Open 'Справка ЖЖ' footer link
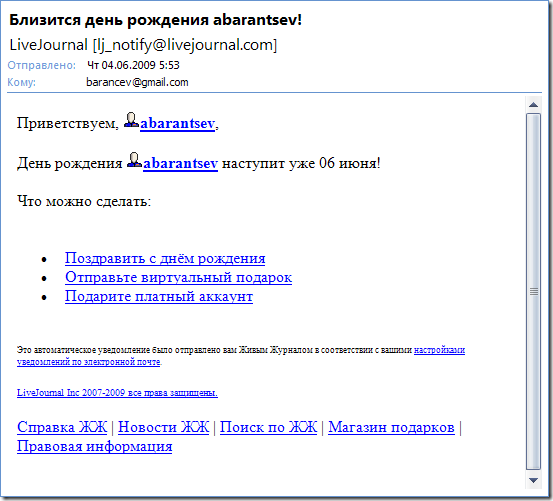This screenshot has width=553, height=501. pos(62,427)
